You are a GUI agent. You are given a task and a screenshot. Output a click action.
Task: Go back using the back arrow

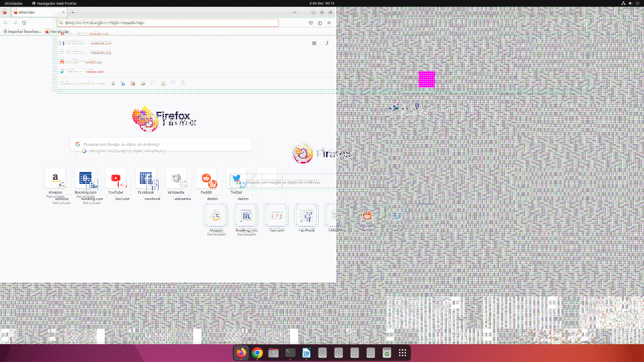point(6,23)
